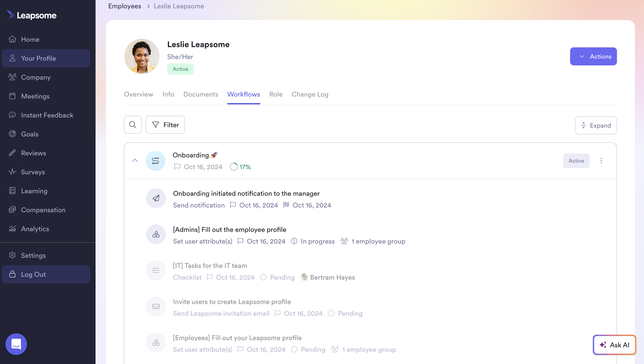Open the Onboarding three-dot menu
Screen dimensions: 644x364
[601, 161]
